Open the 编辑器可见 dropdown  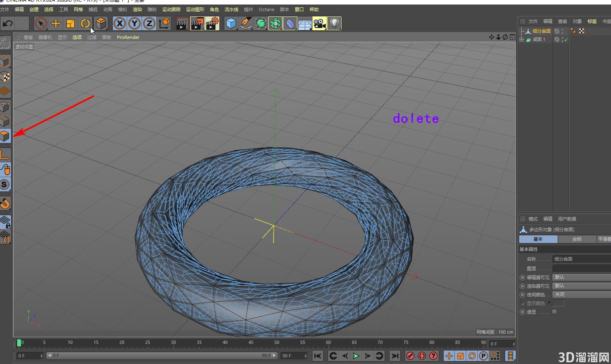click(x=581, y=278)
